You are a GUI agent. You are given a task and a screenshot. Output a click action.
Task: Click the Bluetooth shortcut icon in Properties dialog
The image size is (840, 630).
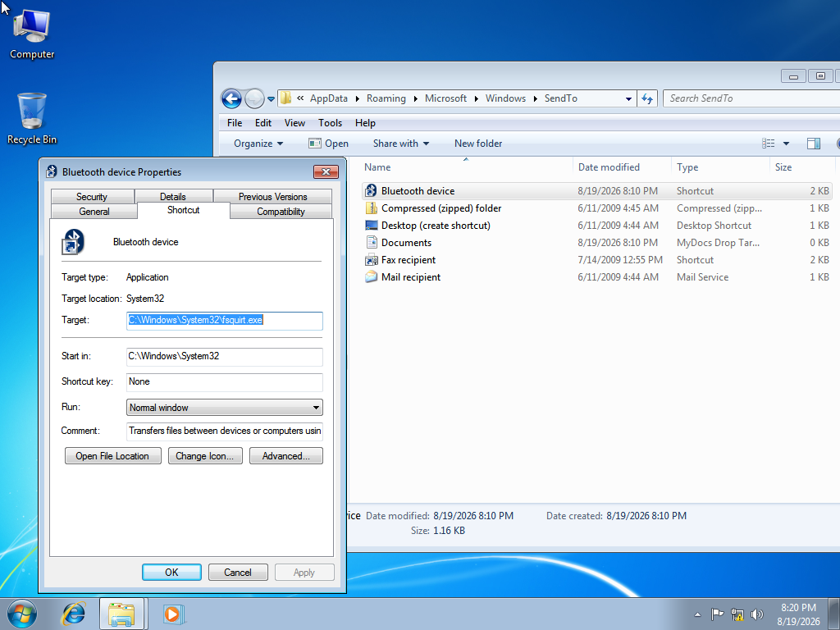73,242
